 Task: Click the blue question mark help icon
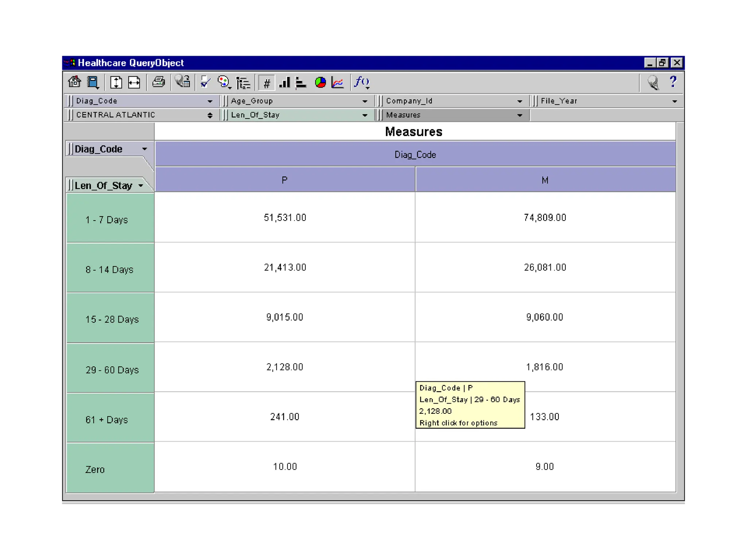(673, 82)
